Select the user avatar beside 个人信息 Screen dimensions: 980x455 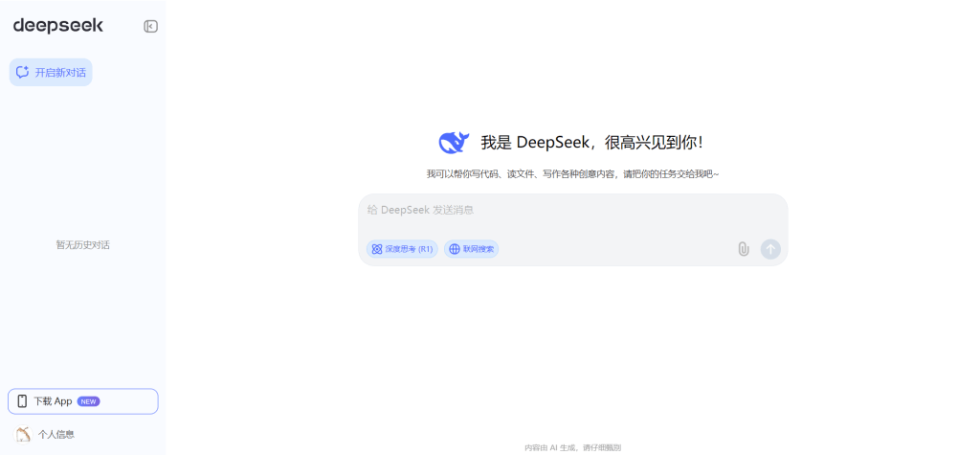23,434
